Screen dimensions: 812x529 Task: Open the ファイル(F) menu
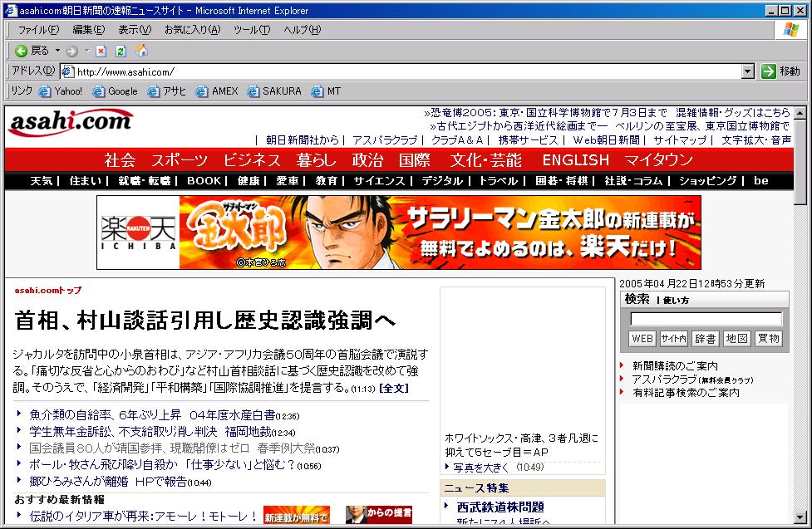[38, 30]
